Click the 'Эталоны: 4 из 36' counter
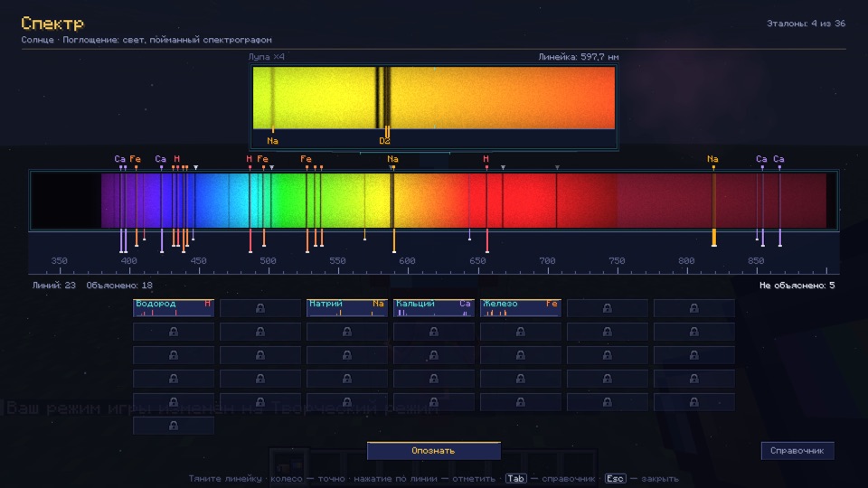 (806, 23)
